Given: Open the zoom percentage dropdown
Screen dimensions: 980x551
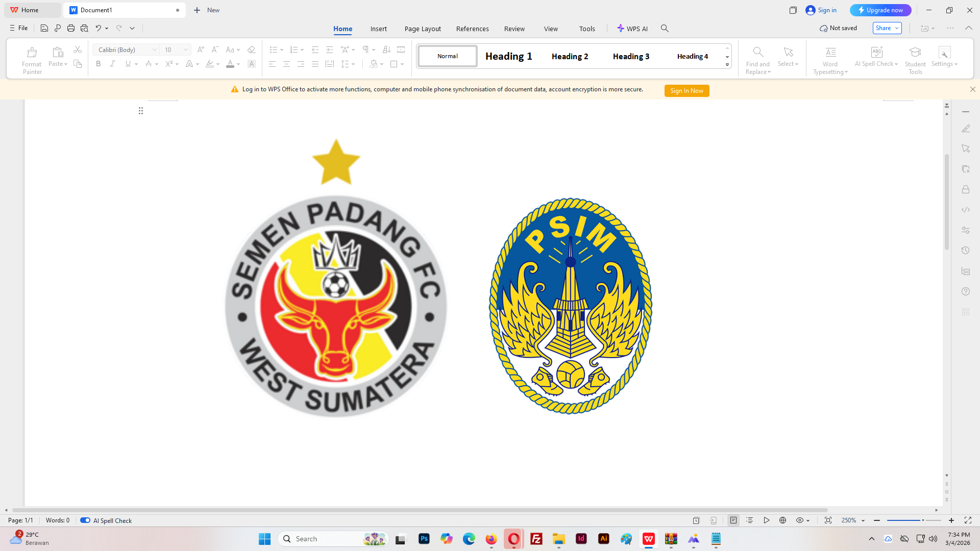Looking at the screenshot, I should click(x=863, y=520).
